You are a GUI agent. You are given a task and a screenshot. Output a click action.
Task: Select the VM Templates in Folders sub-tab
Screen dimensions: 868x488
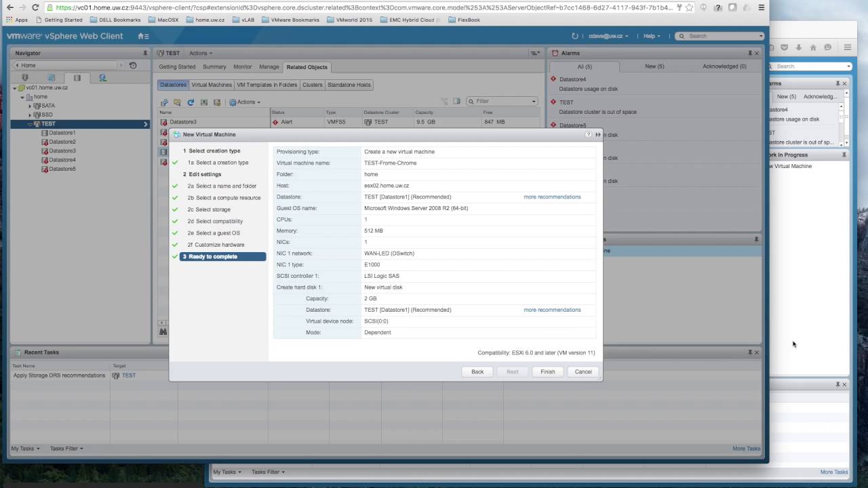click(267, 85)
